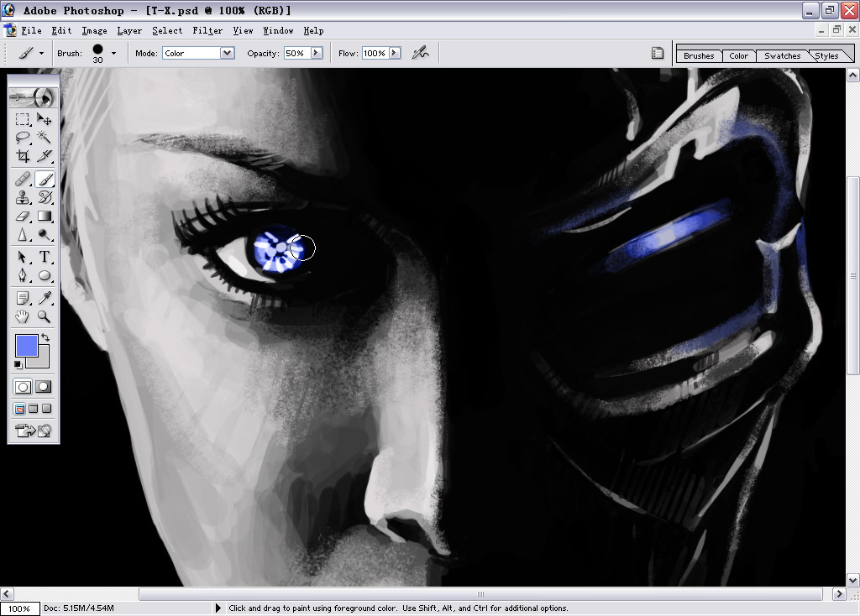This screenshot has height=616, width=860.
Task: Open the Image menu
Action: 94,31
